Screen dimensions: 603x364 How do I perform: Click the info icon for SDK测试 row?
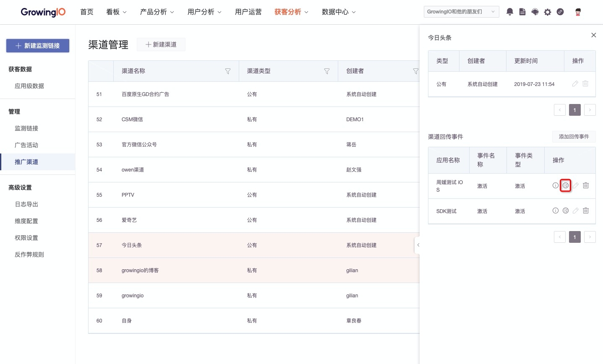click(x=556, y=211)
